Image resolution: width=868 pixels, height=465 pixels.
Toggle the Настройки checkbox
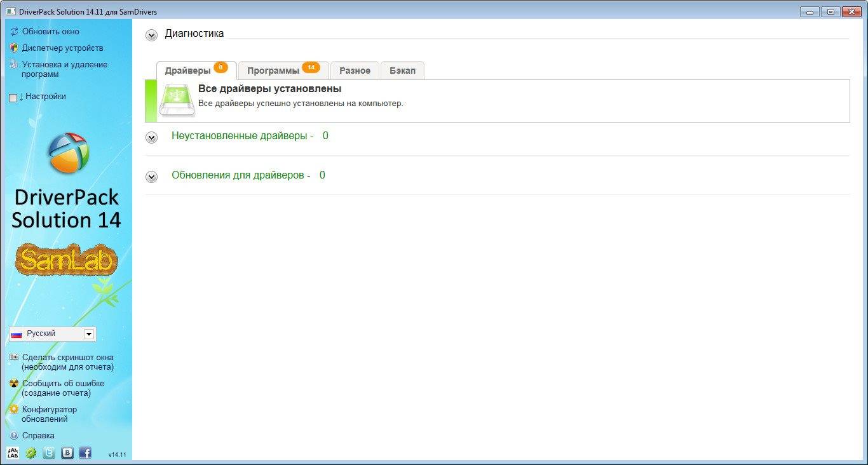(13, 98)
